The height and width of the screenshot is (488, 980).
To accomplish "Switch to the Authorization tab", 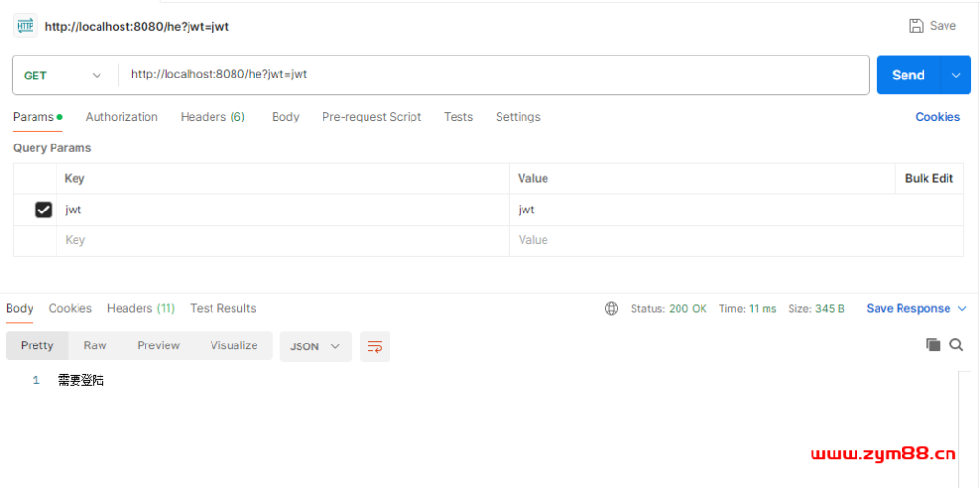I will tap(122, 117).
